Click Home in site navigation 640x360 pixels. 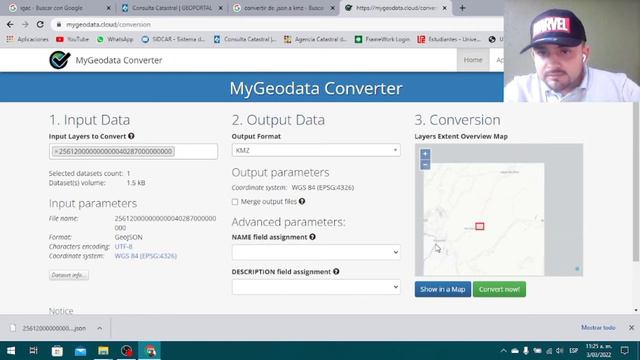point(473,60)
